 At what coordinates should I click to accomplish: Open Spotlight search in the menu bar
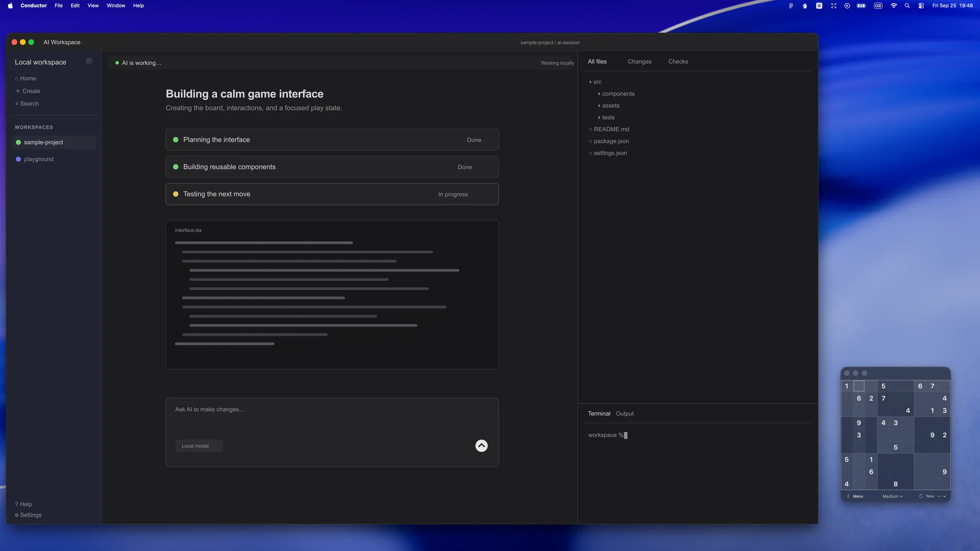coord(907,6)
